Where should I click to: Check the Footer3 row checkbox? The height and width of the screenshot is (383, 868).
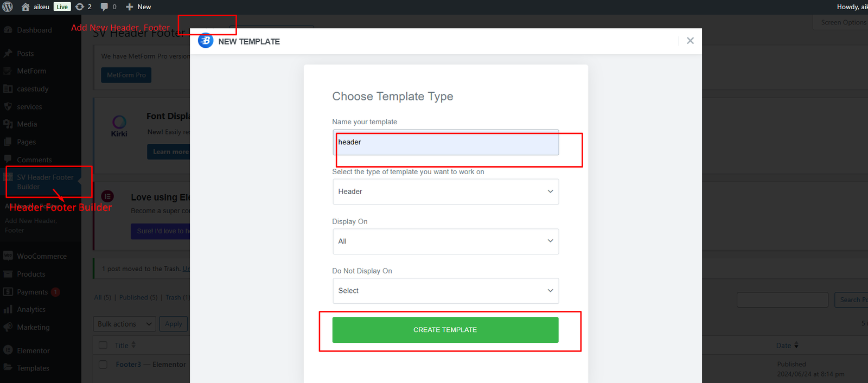[103, 365]
